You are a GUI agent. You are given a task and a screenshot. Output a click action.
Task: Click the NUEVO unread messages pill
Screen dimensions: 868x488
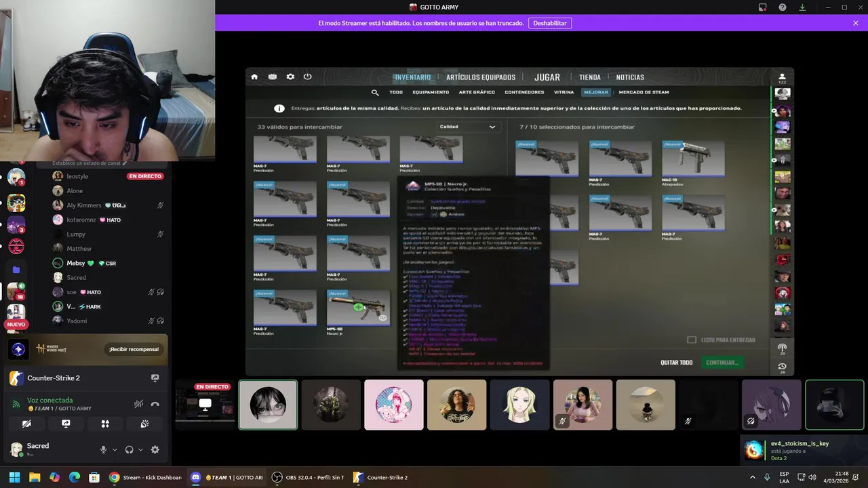coord(16,325)
